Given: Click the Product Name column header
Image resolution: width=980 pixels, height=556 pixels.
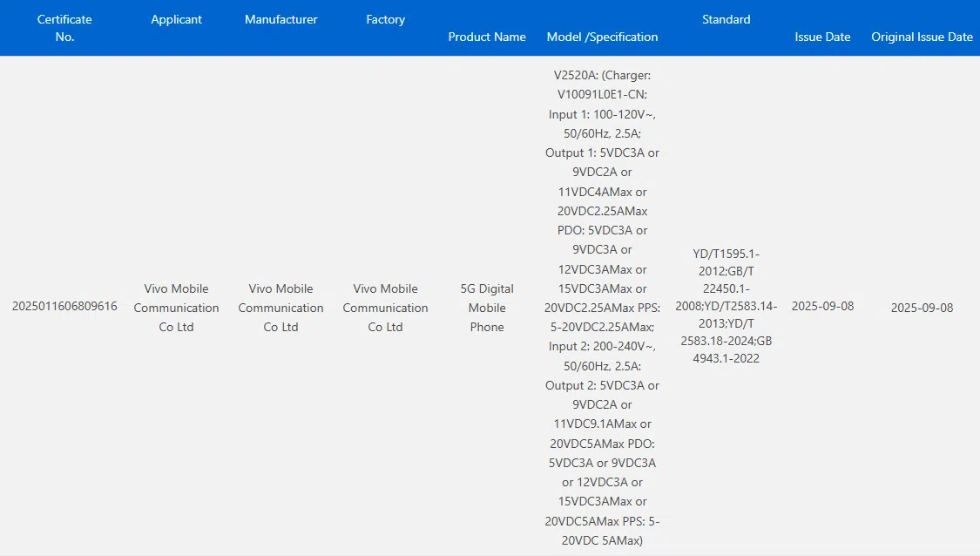Looking at the screenshot, I should coord(487,37).
